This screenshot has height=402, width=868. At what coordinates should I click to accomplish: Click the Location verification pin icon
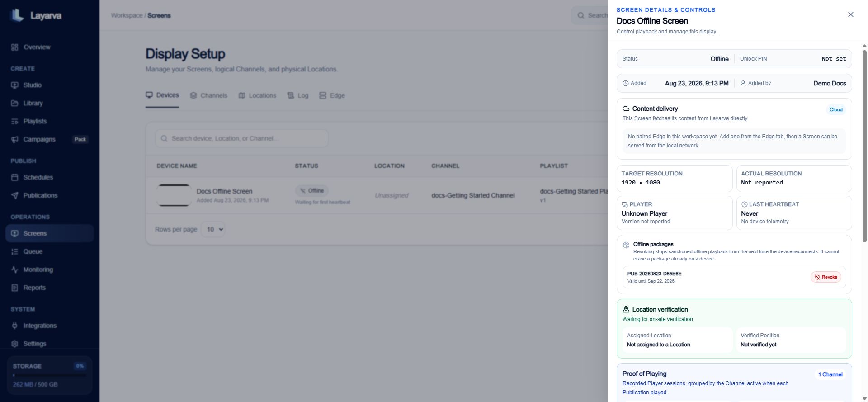point(626,309)
